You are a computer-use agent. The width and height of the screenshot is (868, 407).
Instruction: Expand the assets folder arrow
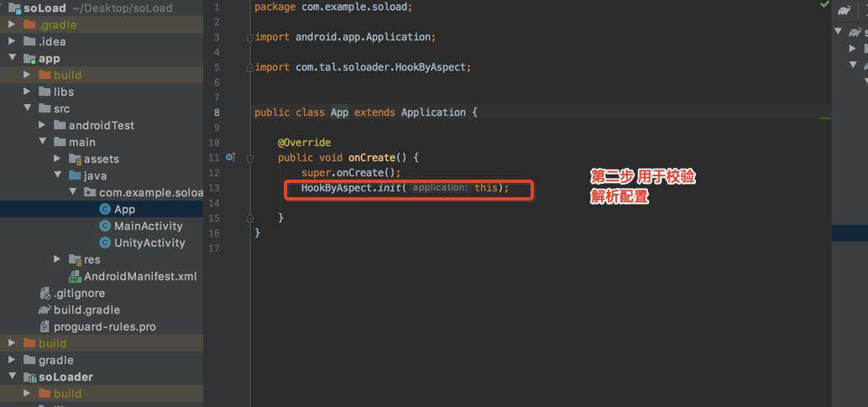point(57,159)
